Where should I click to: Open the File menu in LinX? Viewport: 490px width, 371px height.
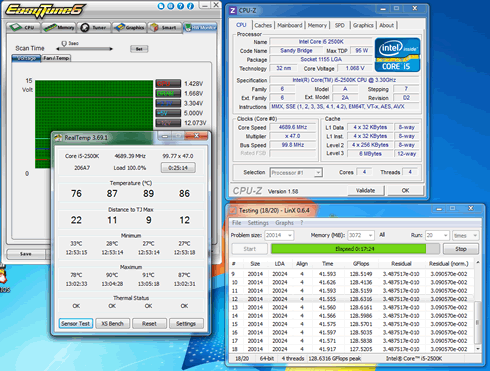pyautogui.click(x=237, y=223)
